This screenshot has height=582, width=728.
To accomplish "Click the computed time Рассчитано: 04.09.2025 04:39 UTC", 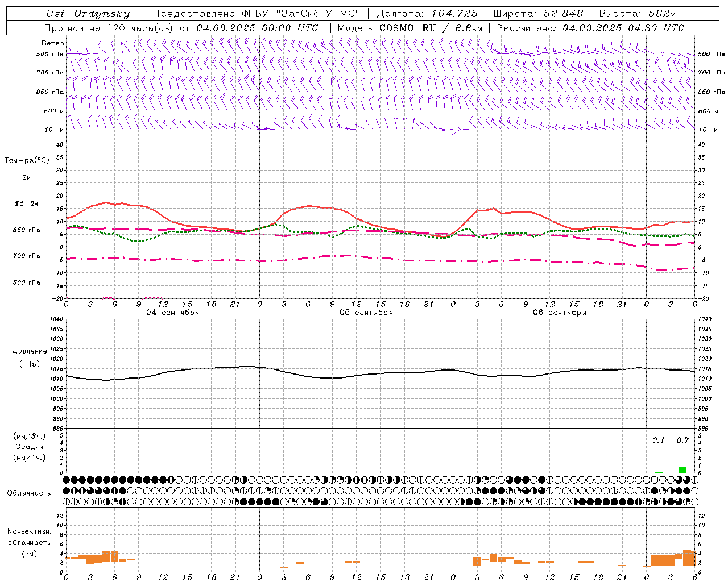I will coord(590,28).
